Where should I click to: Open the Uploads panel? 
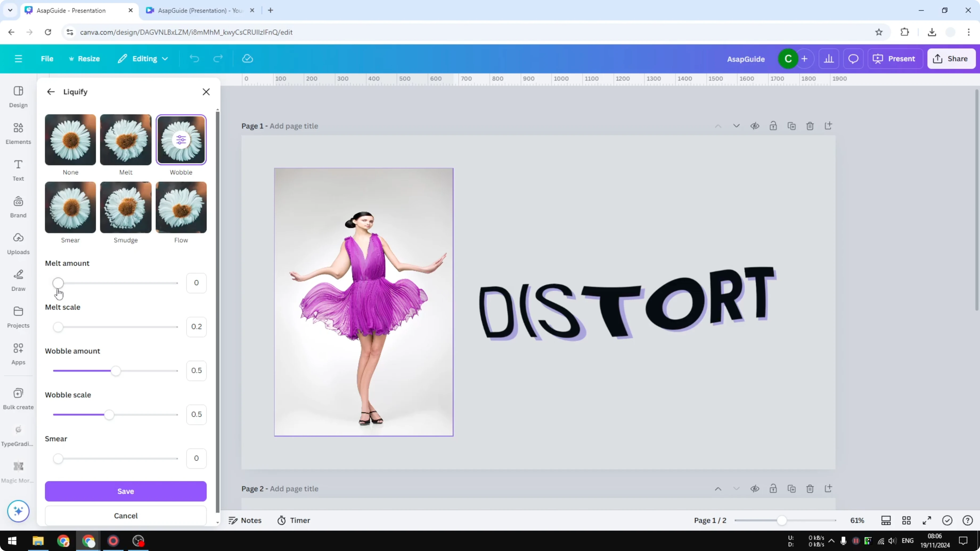(18, 243)
